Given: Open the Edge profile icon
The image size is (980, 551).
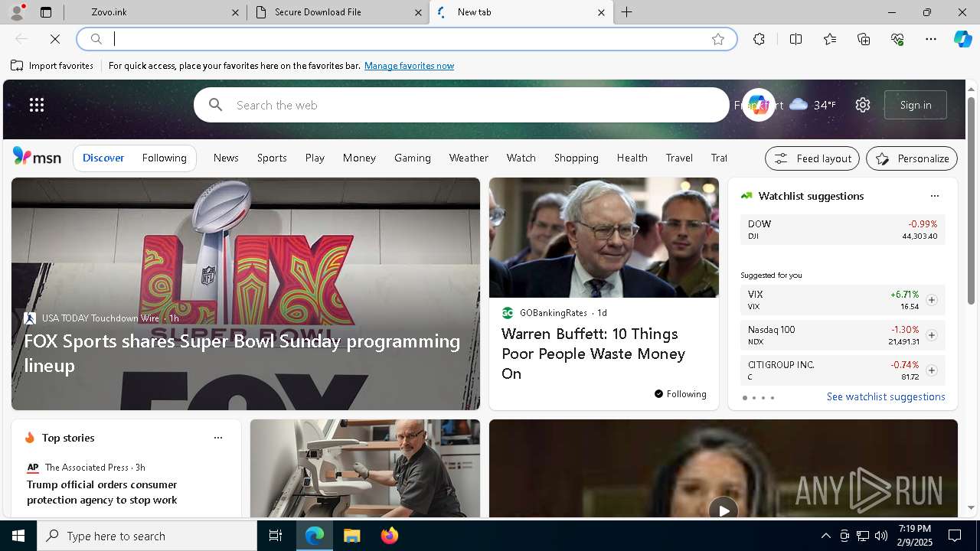Looking at the screenshot, I should tap(17, 12).
